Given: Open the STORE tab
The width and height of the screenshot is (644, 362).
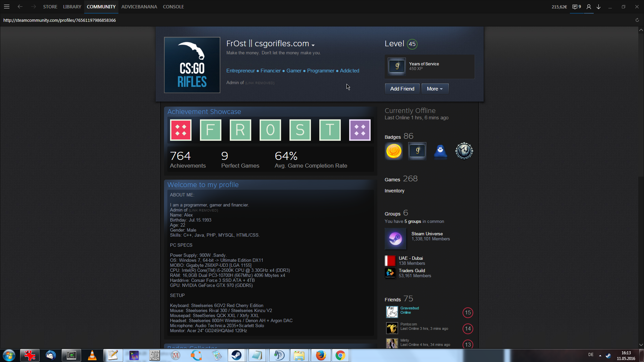Looking at the screenshot, I should click(50, 7).
